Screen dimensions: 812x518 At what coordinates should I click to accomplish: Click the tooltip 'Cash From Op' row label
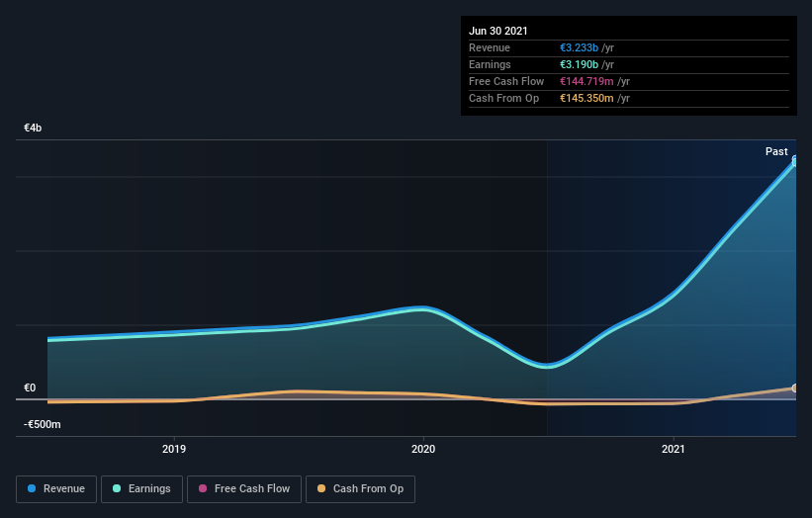coord(503,98)
